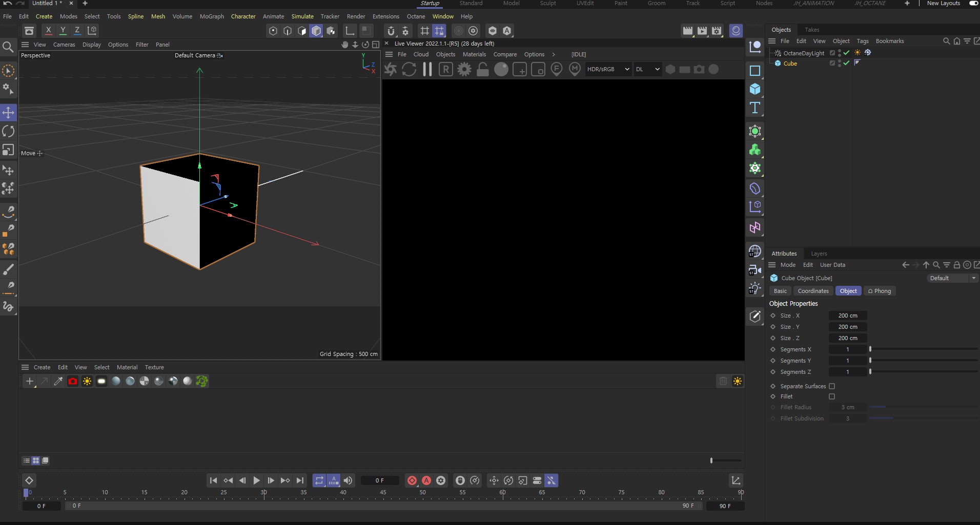Add a Cube primitive from right toolbar
Viewport: 980px width, 525px height.
point(755,89)
